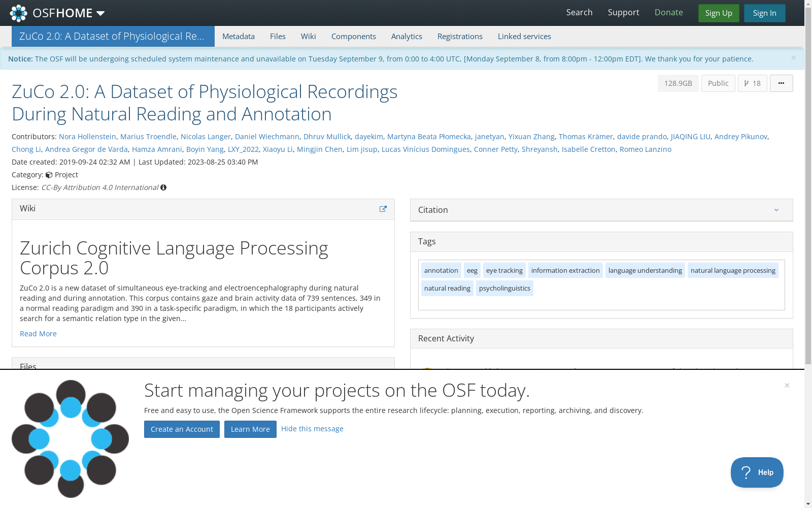Open contributor Andrea Gregor de Varda's profile
The image size is (812, 508).
coord(86,149)
